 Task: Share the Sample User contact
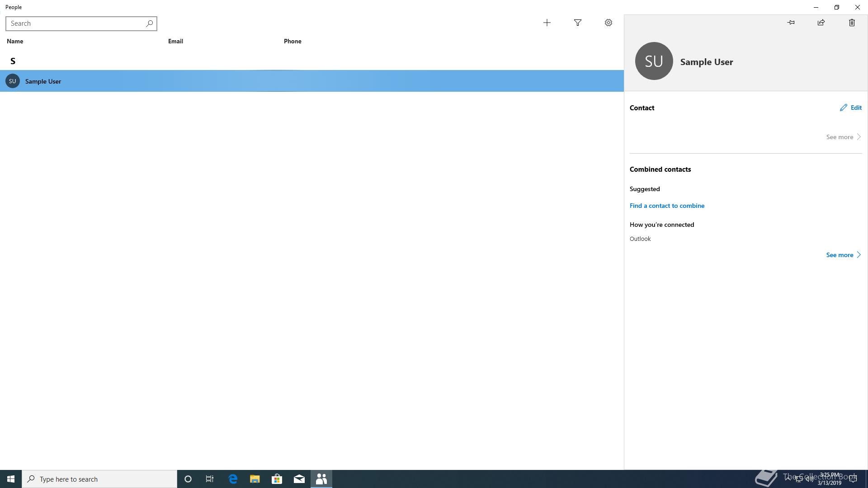pos(821,23)
